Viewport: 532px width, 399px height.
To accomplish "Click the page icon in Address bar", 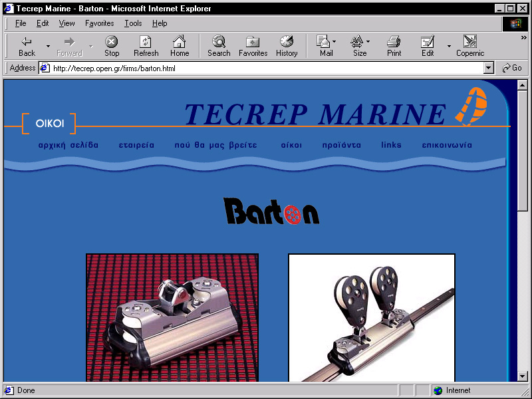I will (45, 68).
